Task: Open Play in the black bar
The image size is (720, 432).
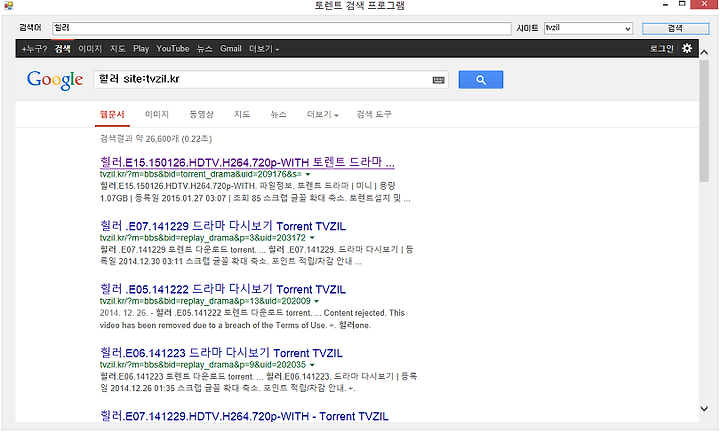Action: coord(141,49)
